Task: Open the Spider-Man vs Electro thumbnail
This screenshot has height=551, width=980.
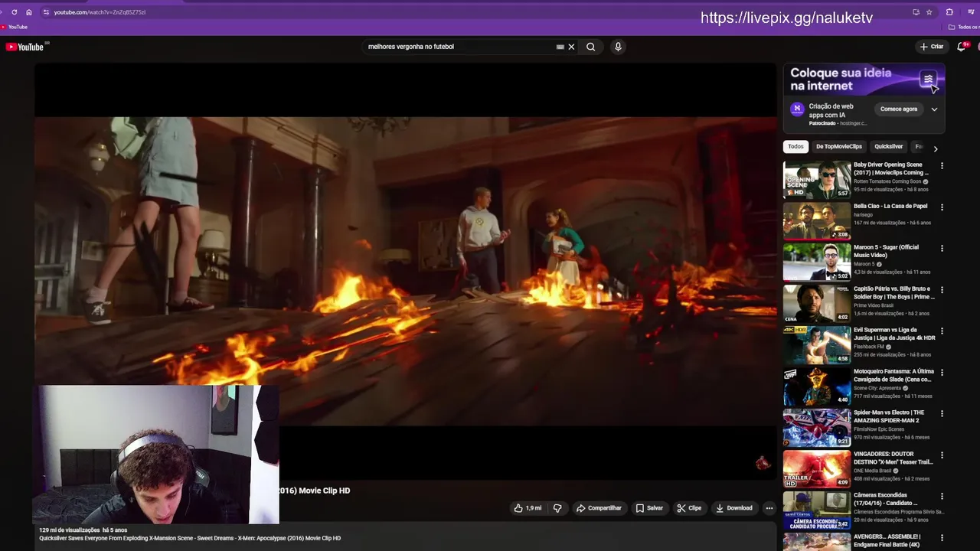Action: pyautogui.click(x=817, y=427)
